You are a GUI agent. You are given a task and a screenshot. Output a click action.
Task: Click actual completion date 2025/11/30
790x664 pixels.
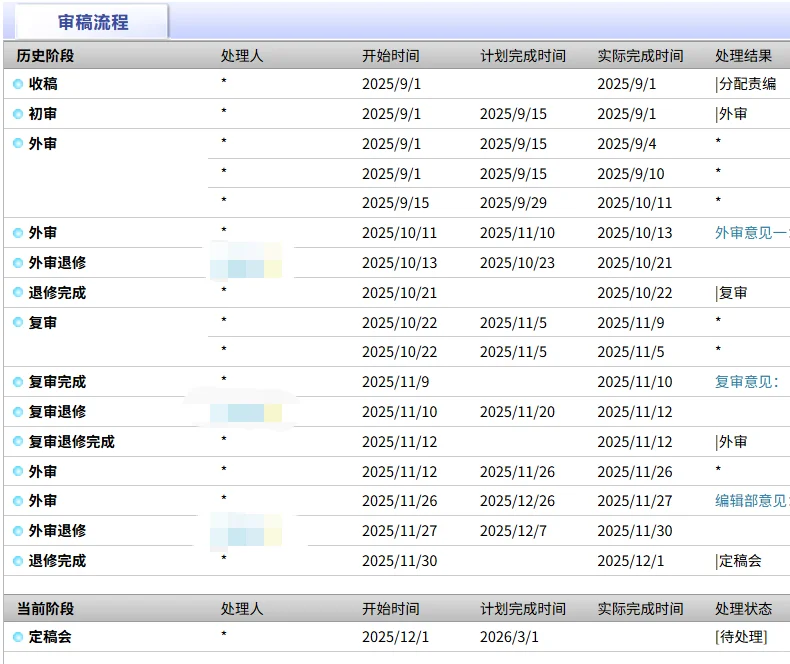pyautogui.click(x=635, y=531)
